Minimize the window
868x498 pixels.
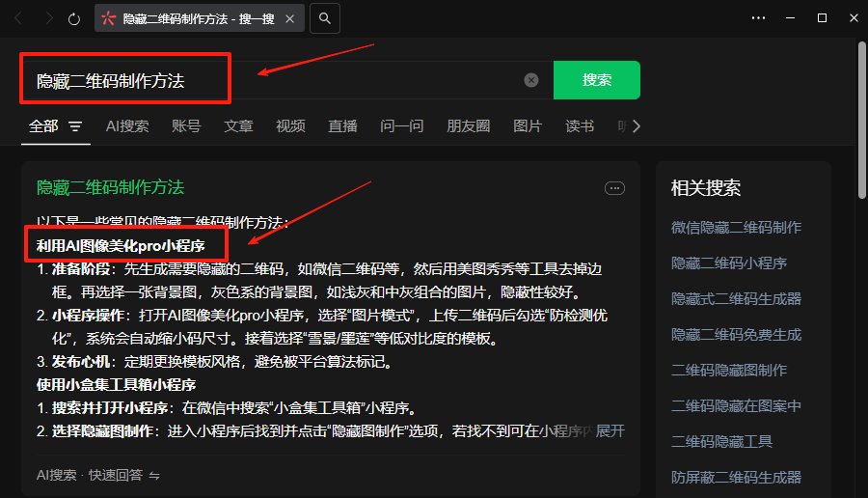click(791, 18)
